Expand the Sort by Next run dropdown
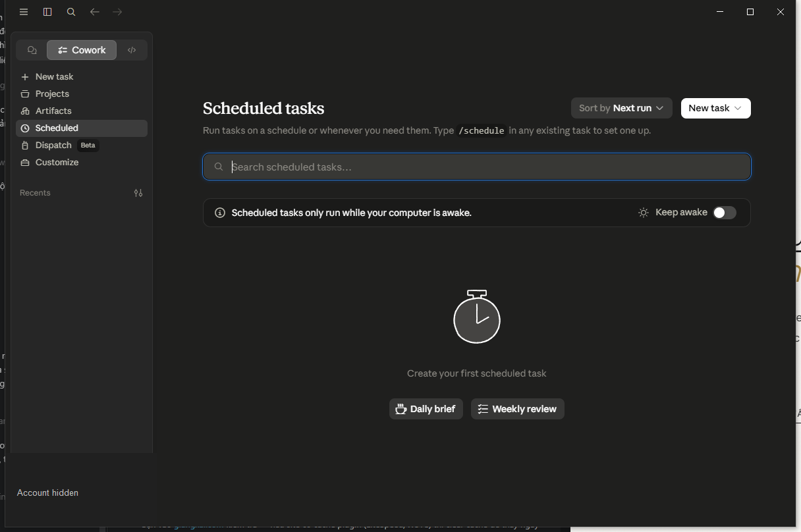Viewport: 801px width, 532px height. pyautogui.click(x=622, y=108)
